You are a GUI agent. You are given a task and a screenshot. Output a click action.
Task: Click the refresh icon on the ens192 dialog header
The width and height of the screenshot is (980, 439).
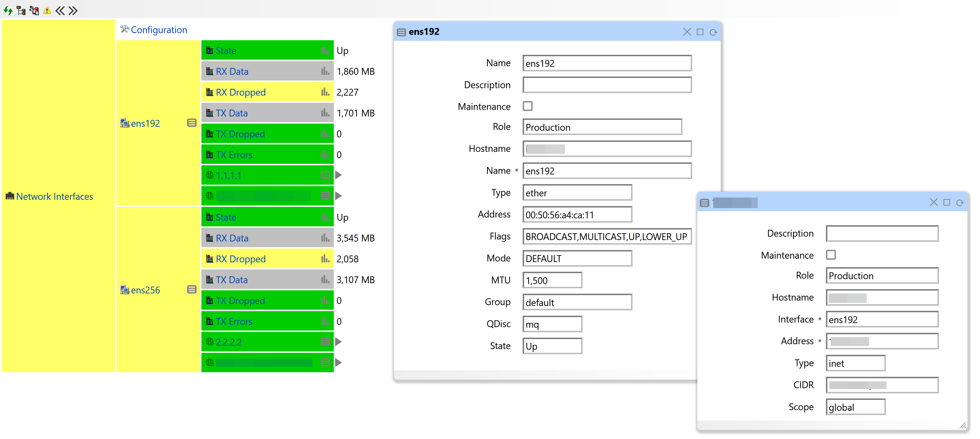pyautogui.click(x=713, y=32)
